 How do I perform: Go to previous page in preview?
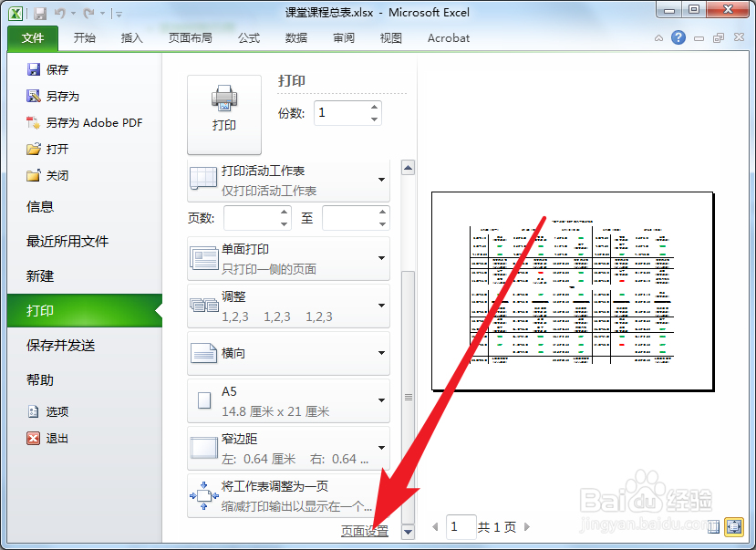(x=435, y=527)
